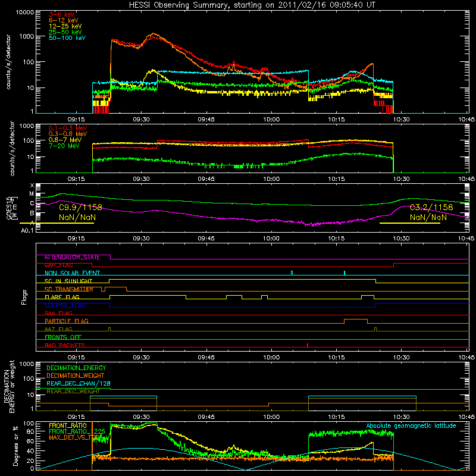The width and height of the screenshot is (476, 476).
Task: Click the green "7-20 MeV" legend label
Action: [x=64, y=146]
